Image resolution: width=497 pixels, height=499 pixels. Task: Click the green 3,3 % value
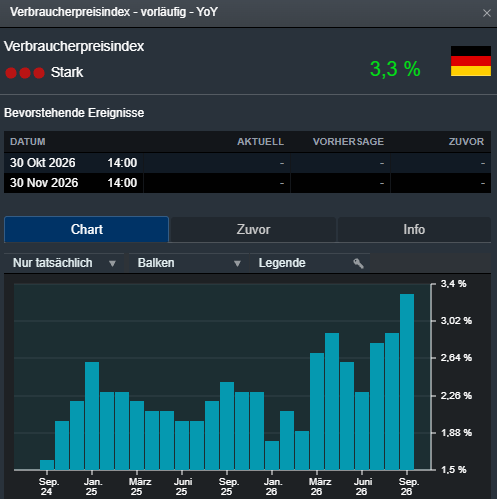395,69
